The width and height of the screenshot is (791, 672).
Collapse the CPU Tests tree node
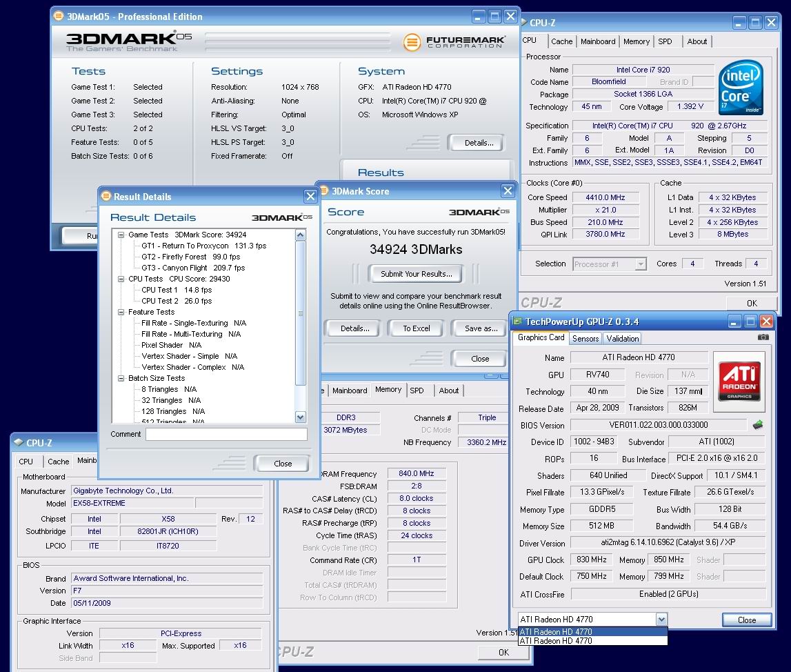[x=121, y=279]
